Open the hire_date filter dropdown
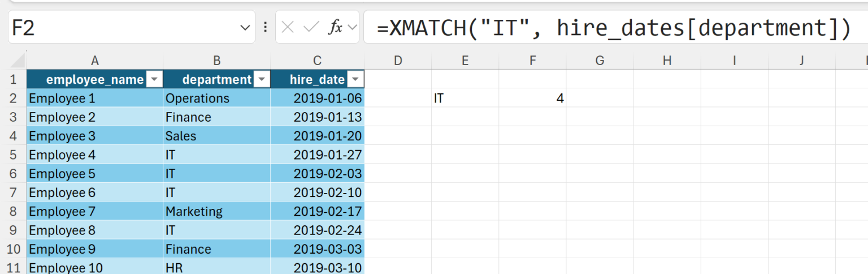 tap(355, 79)
